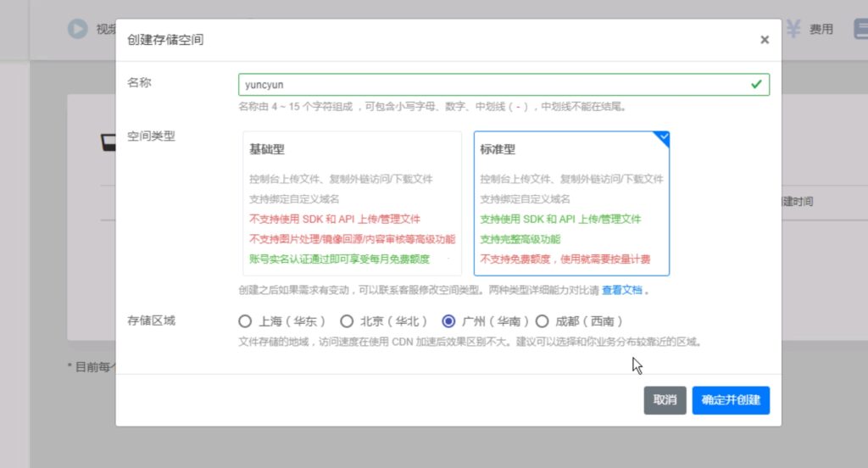Close the 创建存储空间 dialog with X
868x468 pixels.
[x=765, y=40]
